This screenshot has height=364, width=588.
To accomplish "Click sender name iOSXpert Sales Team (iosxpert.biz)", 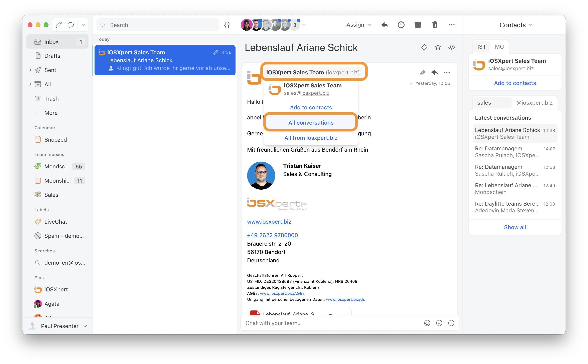I will (313, 72).
